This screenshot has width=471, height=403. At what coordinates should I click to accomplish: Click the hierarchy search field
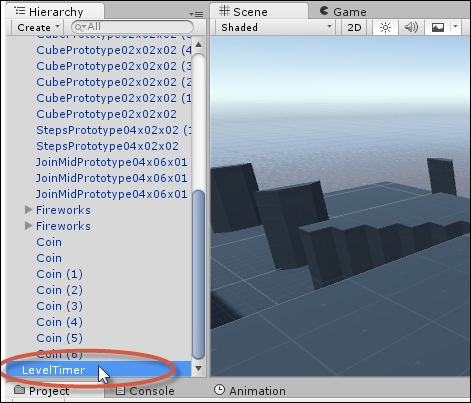[x=132, y=27]
